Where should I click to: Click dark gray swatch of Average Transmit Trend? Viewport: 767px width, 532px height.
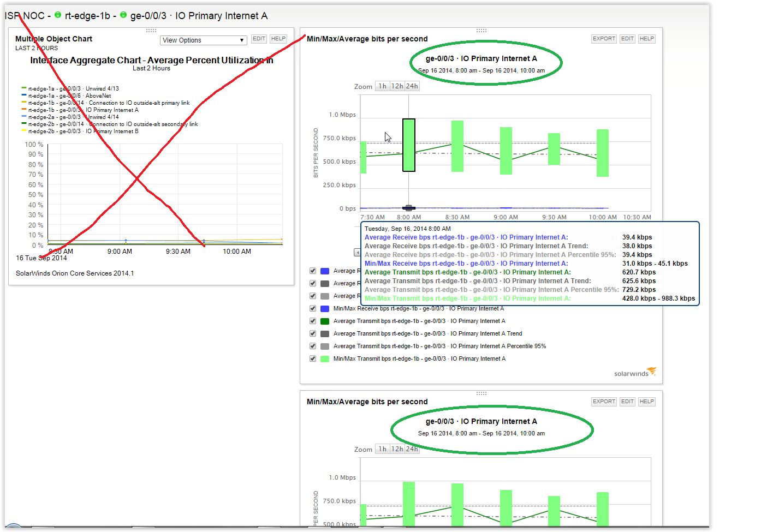point(325,334)
